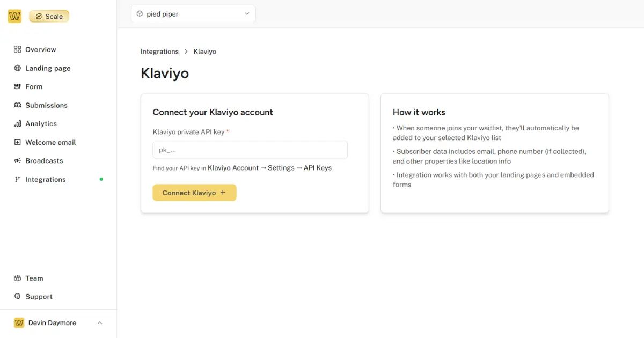
Task: Open Overview in the sidebar
Action: click(41, 49)
